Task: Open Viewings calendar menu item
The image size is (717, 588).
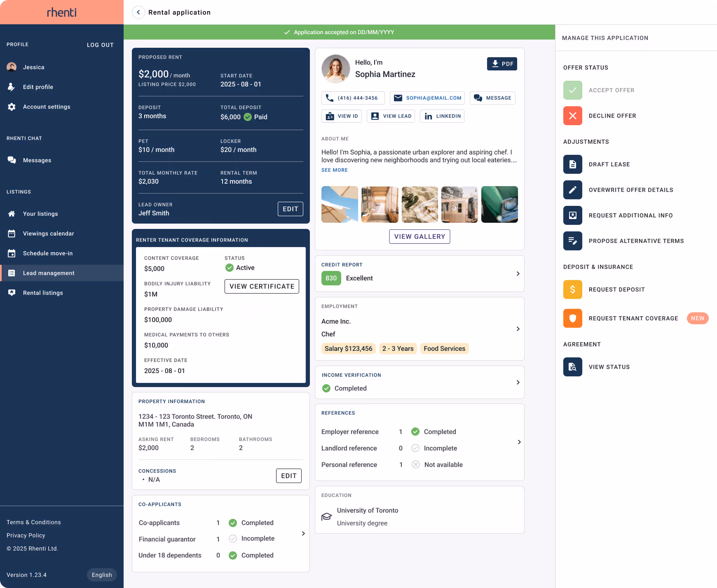Action: click(62, 233)
